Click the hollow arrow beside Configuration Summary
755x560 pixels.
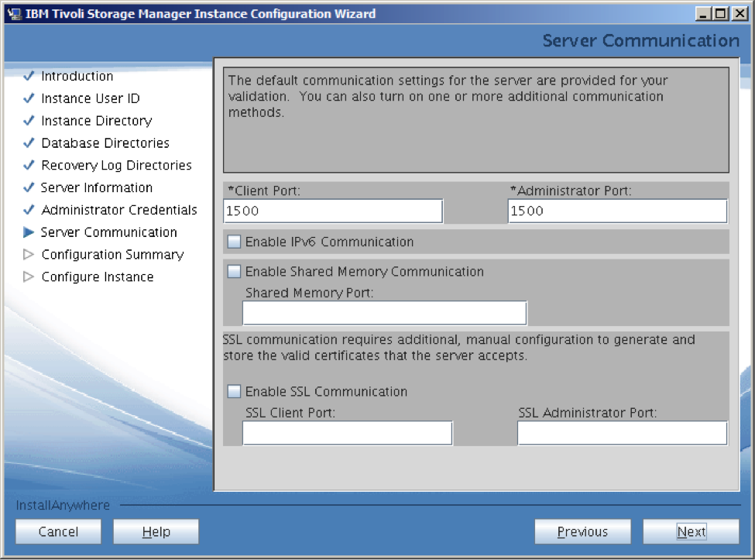tap(29, 254)
